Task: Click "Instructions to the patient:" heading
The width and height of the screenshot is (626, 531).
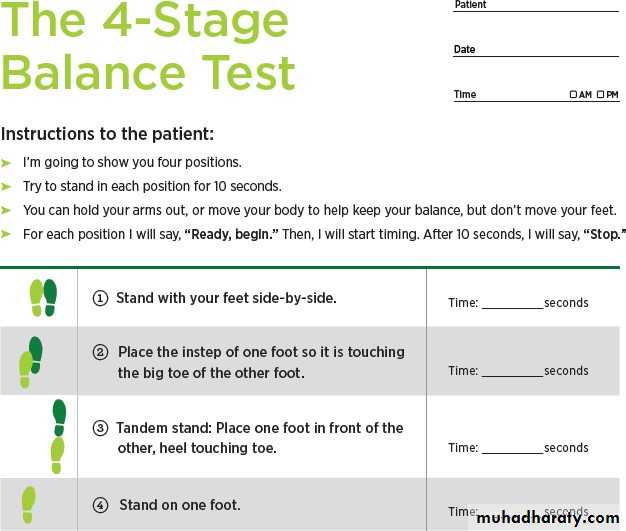Action: [x=107, y=134]
